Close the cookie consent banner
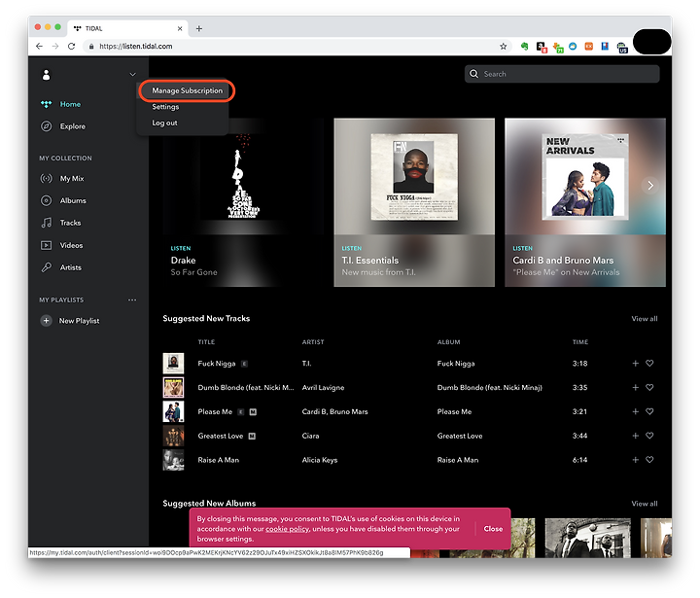This screenshot has width=700, height=598. [x=493, y=529]
